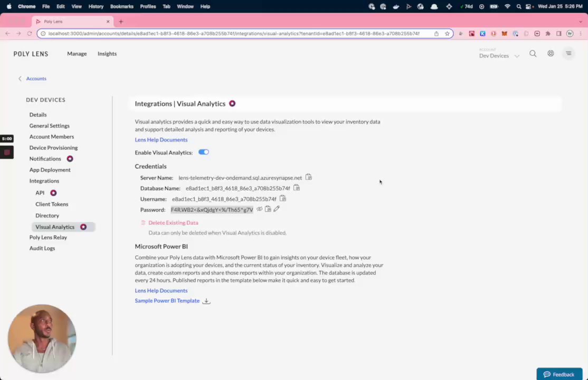Open the globe icon in header
Screen dimensions: 588x380
[551, 54]
